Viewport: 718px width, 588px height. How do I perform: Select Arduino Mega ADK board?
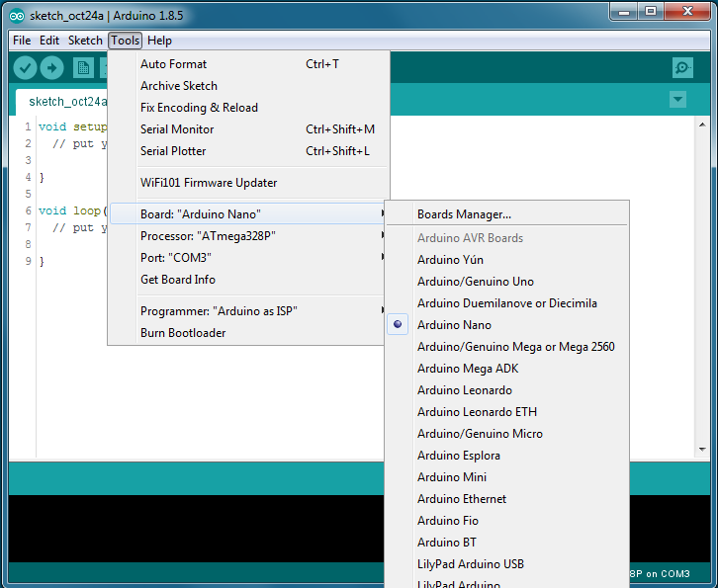click(507, 369)
